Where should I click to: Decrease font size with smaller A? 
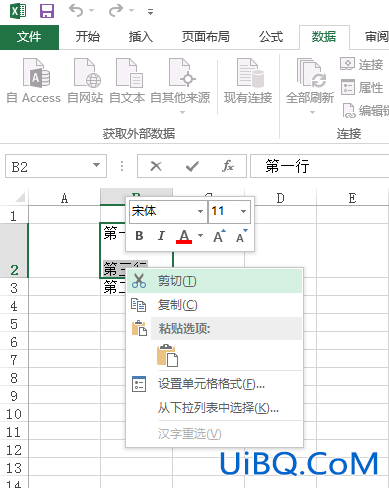coord(242,236)
